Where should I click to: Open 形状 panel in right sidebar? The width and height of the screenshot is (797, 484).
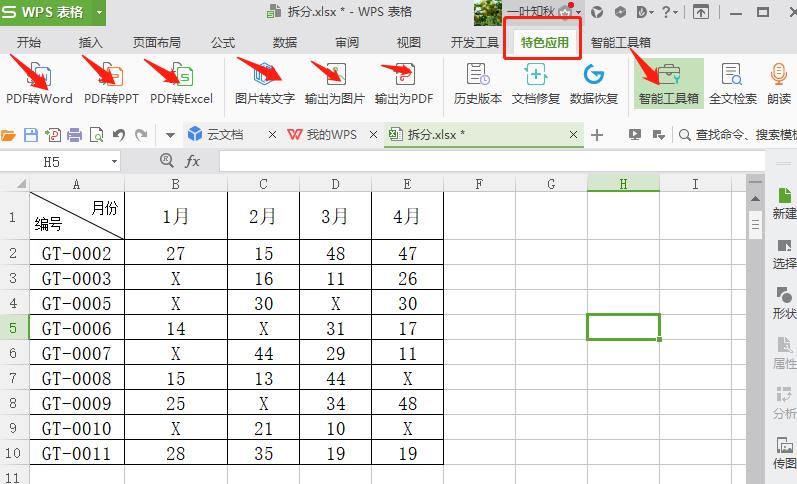click(784, 304)
